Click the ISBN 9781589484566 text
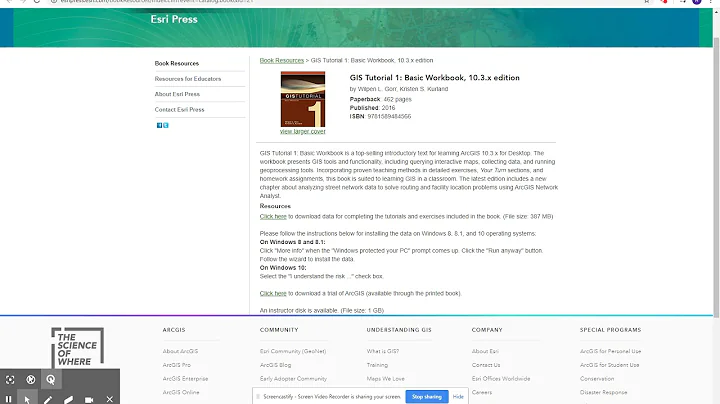The height and width of the screenshot is (404, 720). pyautogui.click(x=380, y=117)
